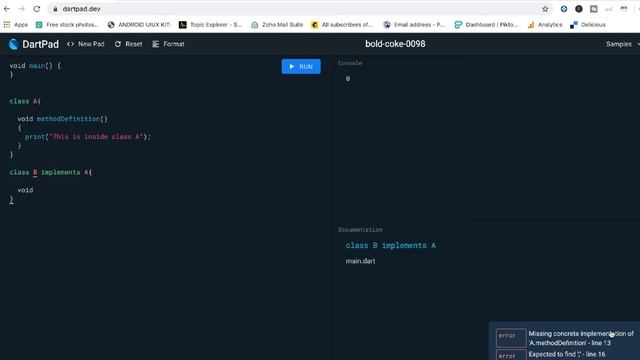This screenshot has width=640, height=360.
Task: Click the 'implements' keyword in the editor
Action: (60, 172)
